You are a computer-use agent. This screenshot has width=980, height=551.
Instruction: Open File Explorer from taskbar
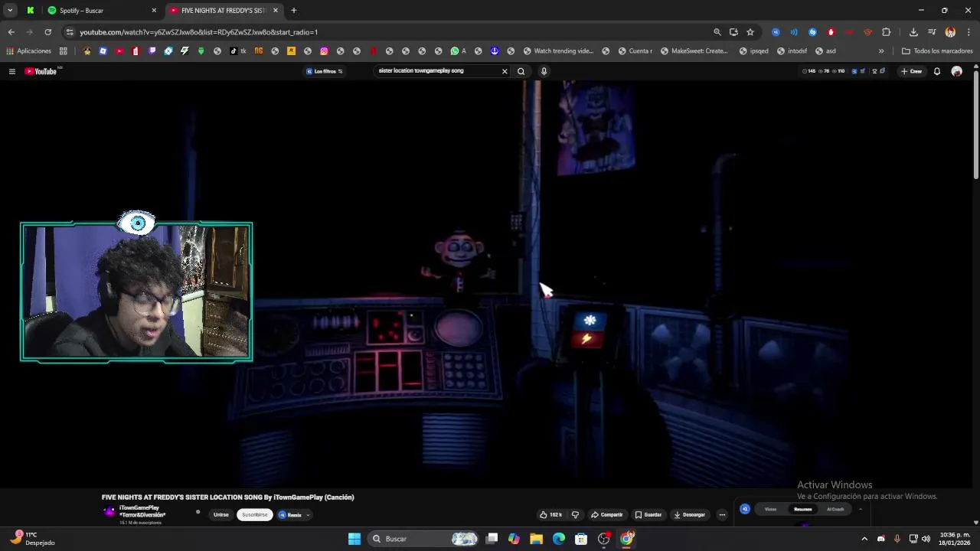tap(536, 539)
